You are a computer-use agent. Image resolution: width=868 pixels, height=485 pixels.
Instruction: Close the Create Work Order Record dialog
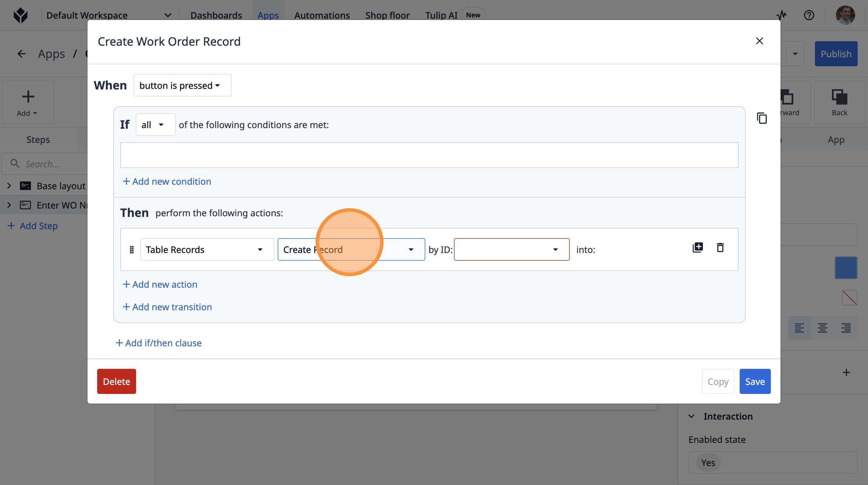pyautogui.click(x=759, y=41)
